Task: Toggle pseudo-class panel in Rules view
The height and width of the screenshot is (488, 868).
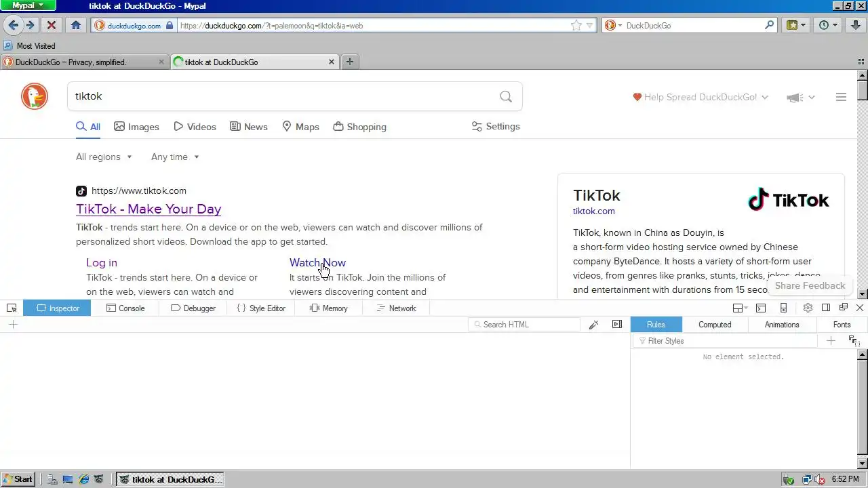Action: pyautogui.click(x=854, y=341)
